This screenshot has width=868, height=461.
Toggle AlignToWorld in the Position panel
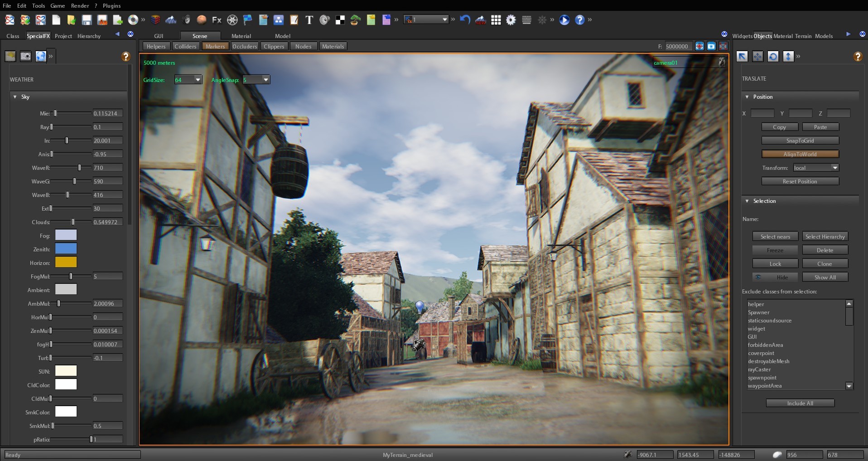click(x=800, y=154)
